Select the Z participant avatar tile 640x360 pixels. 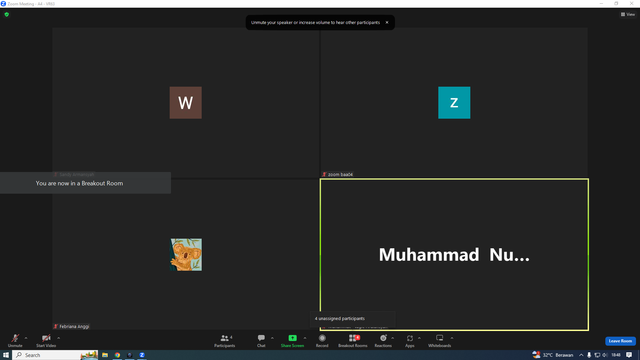(x=454, y=102)
